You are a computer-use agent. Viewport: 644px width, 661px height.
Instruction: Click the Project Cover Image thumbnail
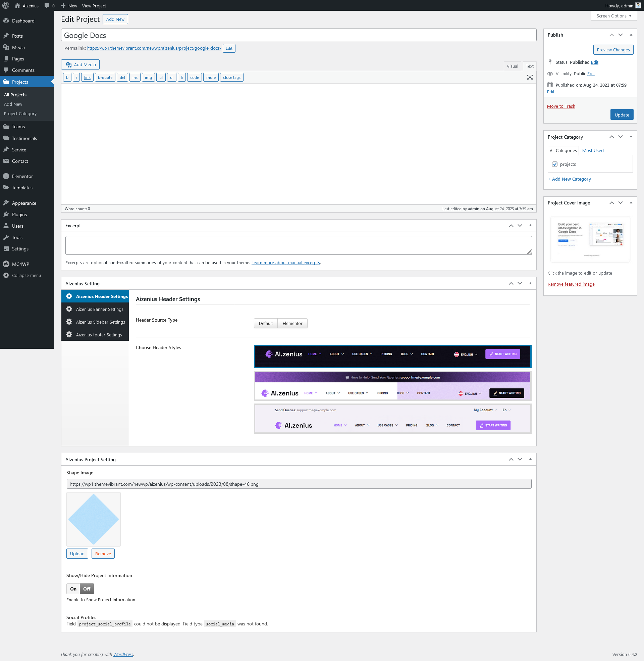point(590,240)
